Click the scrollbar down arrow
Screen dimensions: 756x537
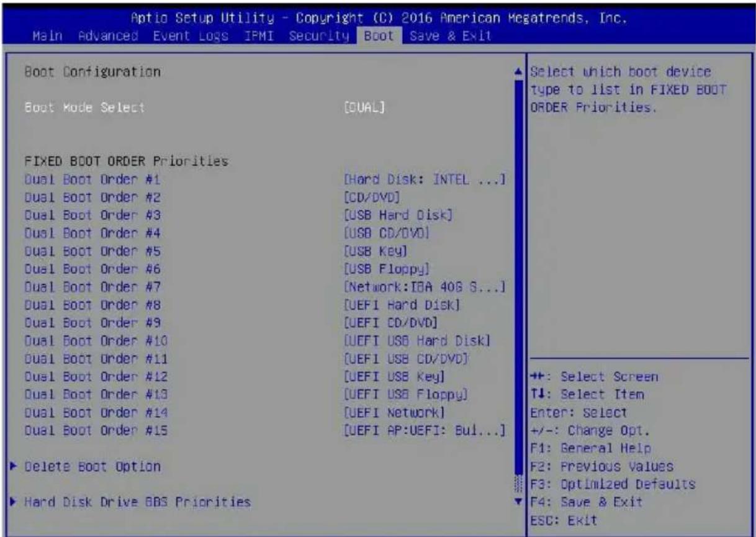(520, 500)
